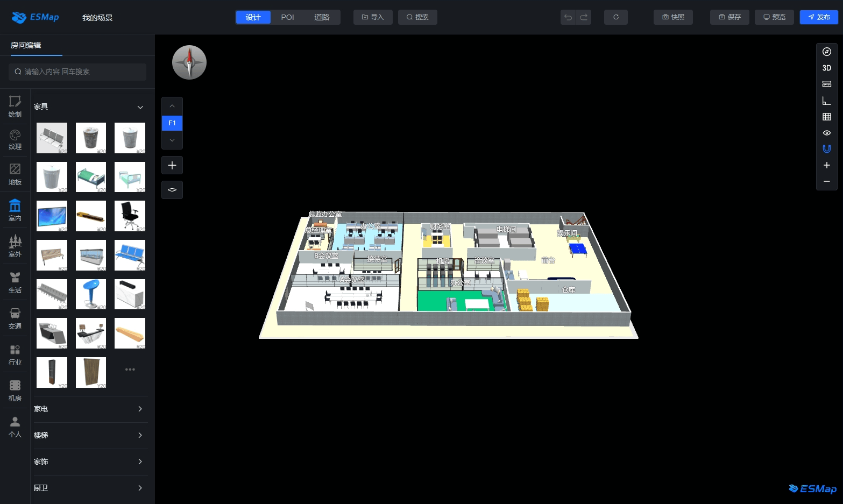Toggle the 3D view mode
843x504 pixels.
click(827, 68)
